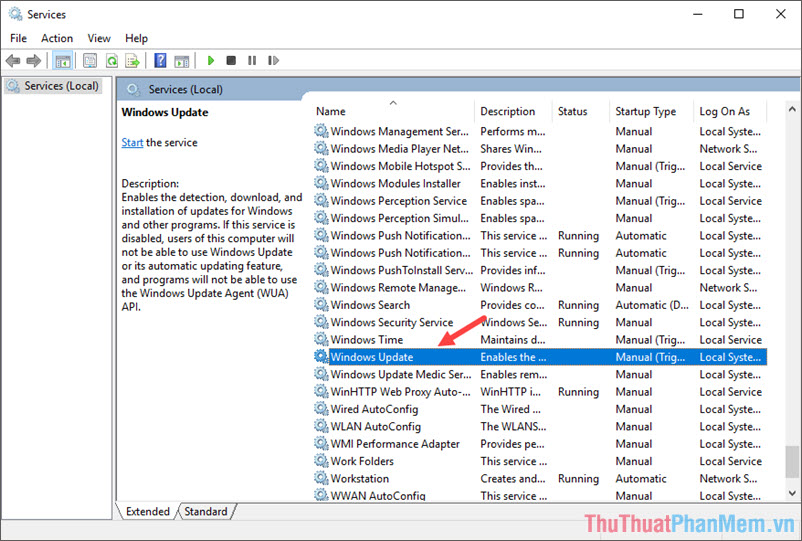Screen dimensions: 802x541
Task: Select the WinHTTP Web Proxy Auto-... row
Action: [540, 392]
